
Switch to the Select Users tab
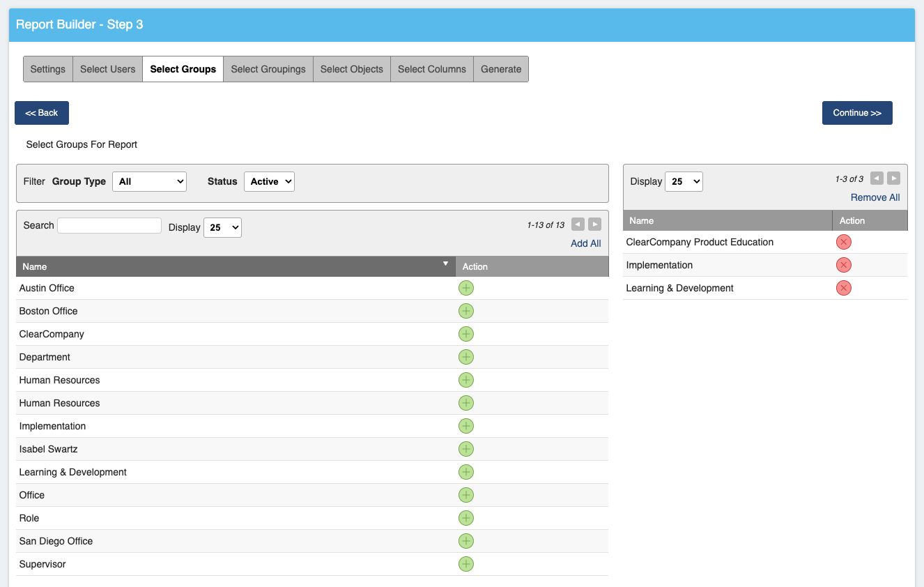[x=108, y=69]
